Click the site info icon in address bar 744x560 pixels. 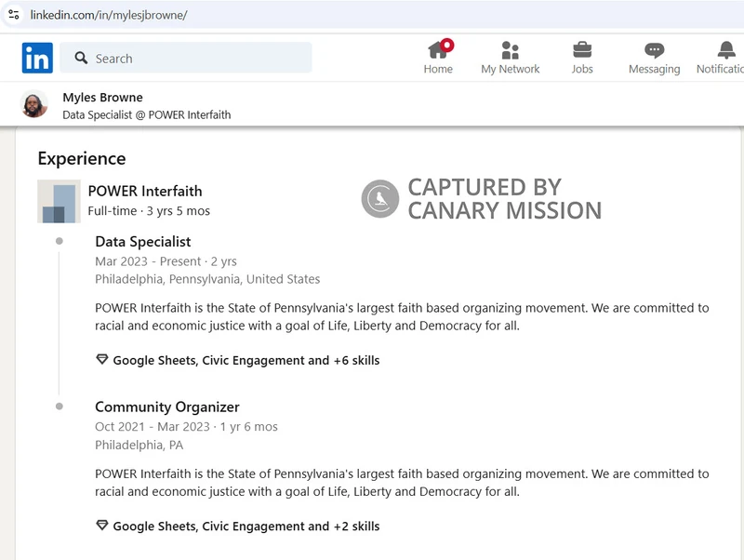pos(14,15)
